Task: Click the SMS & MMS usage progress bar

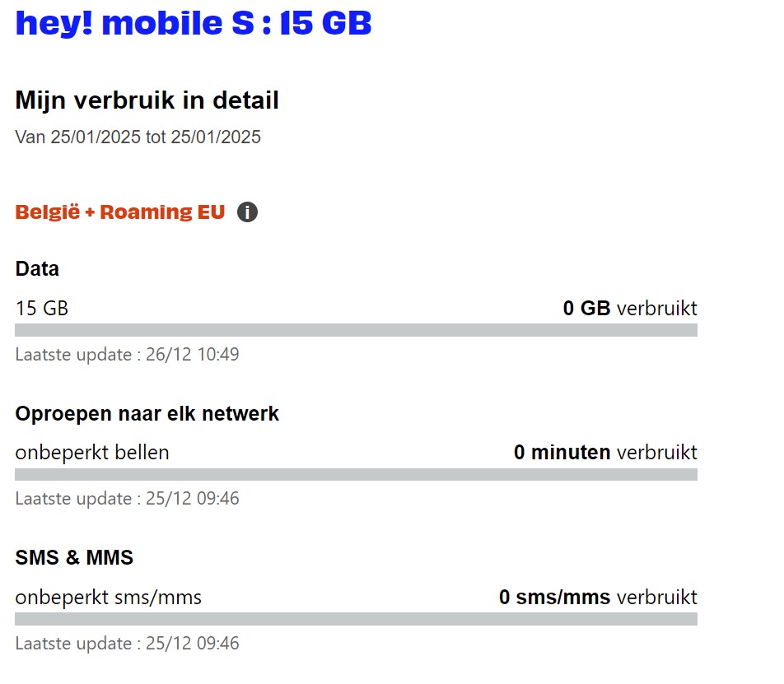Action: (356, 618)
